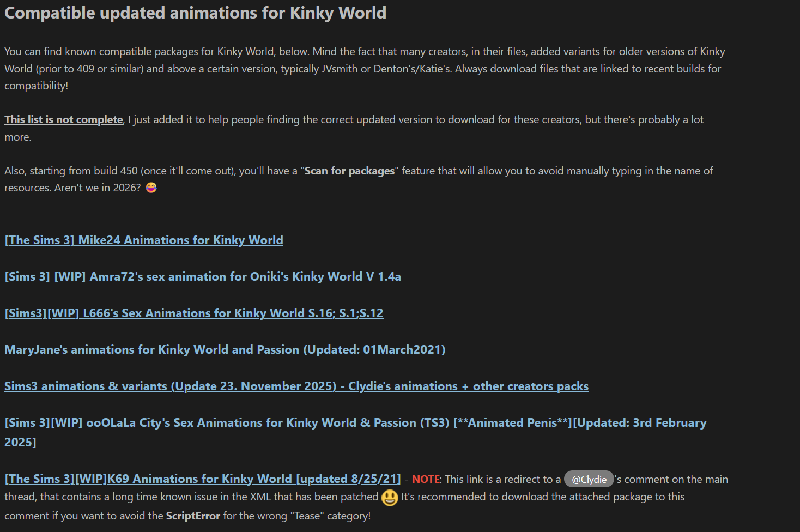Open the MaryJane's animations thread link
The height and width of the screenshot is (532, 800).
(225, 350)
